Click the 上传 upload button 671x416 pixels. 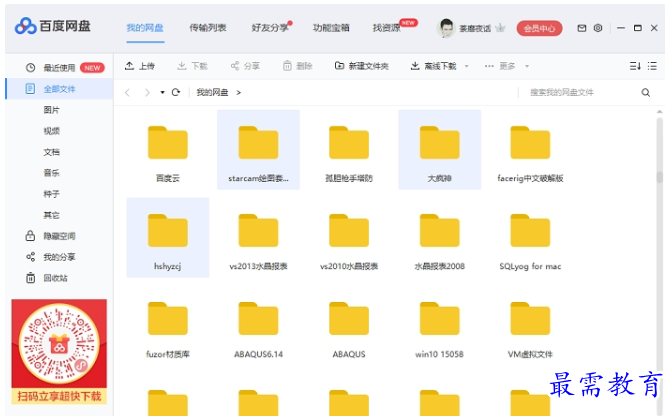[x=140, y=66]
